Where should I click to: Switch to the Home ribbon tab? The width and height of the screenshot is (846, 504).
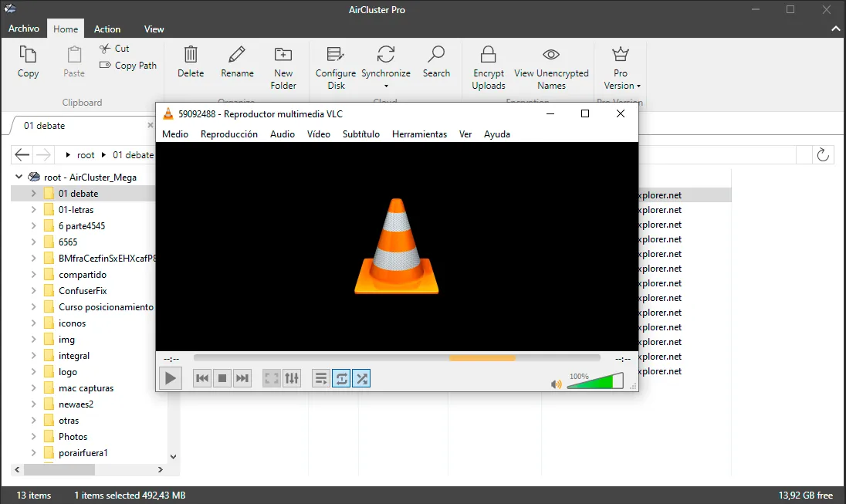tap(66, 29)
